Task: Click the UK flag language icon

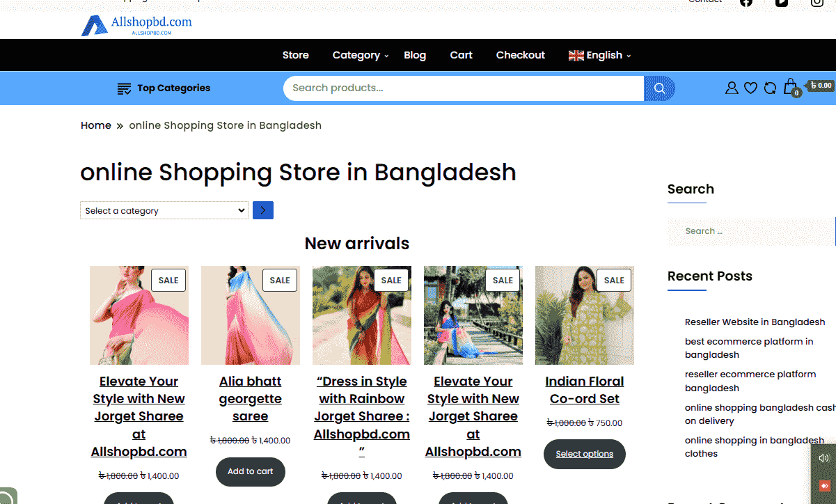Action: point(576,56)
